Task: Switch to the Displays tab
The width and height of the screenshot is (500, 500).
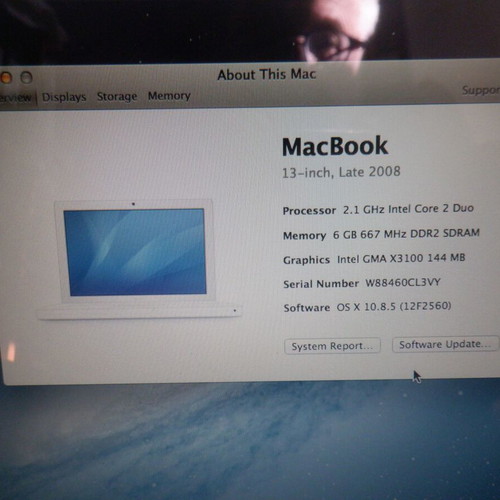Action: point(64,97)
